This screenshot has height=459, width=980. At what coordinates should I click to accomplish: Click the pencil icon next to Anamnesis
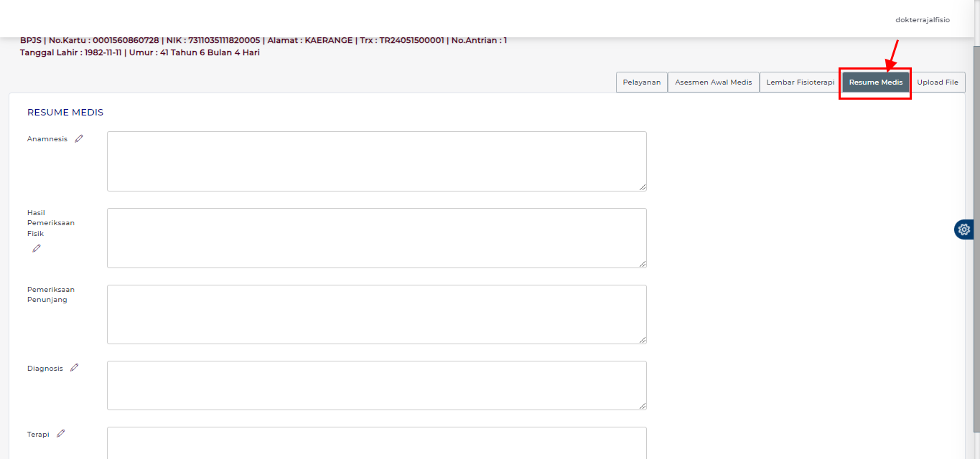(79, 139)
